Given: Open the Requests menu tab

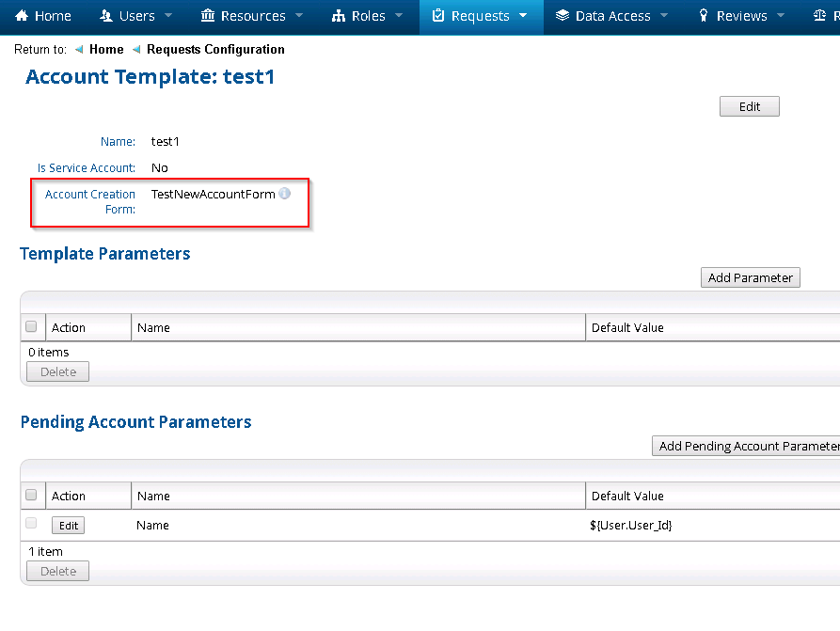Looking at the screenshot, I should click(x=480, y=16).
